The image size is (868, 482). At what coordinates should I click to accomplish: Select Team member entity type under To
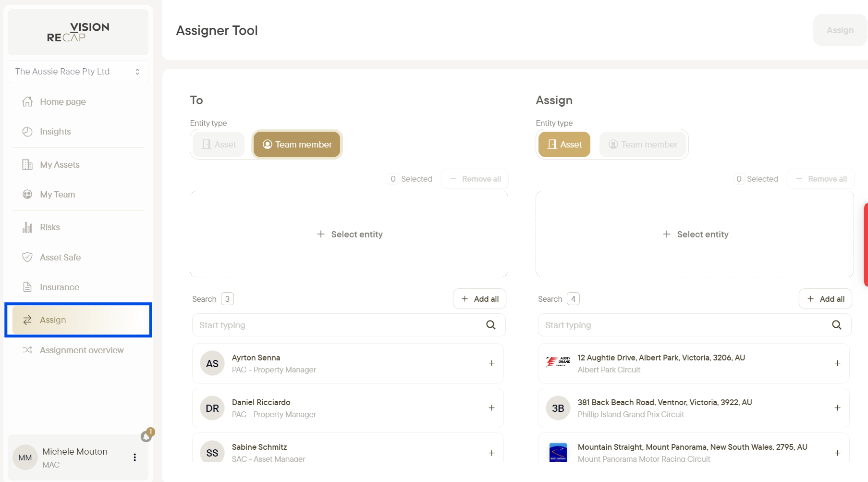pos(297,144)
